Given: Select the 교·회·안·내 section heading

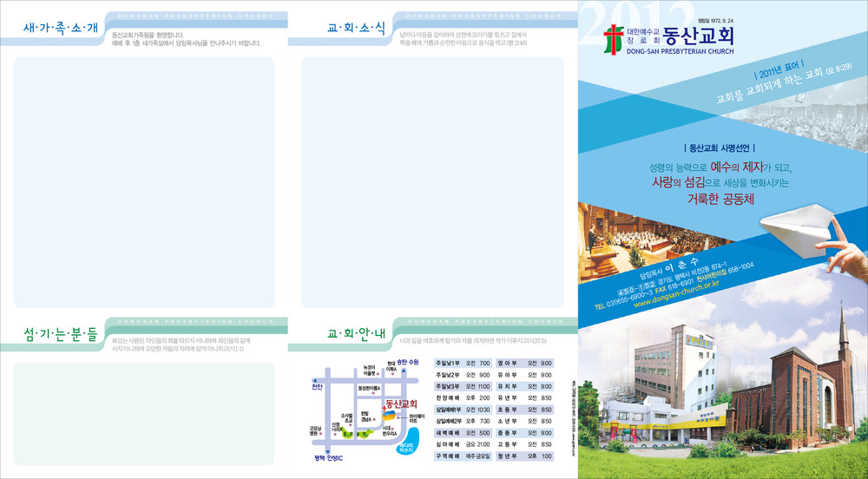Looking at the screenshot, I should [x=356, y=333].
